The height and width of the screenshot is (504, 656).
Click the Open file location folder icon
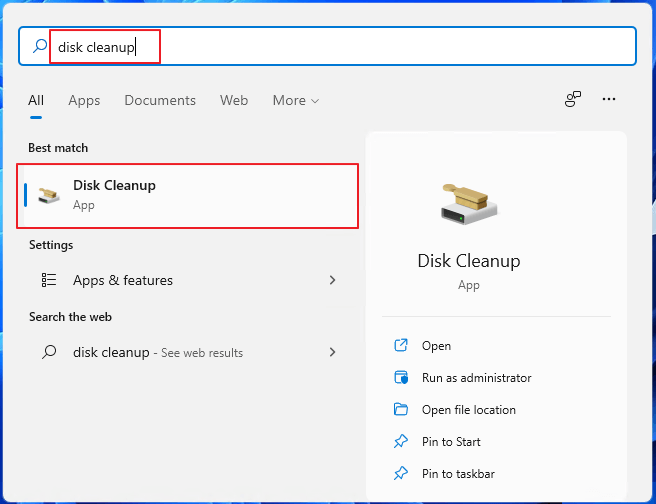tap(401, 410)
